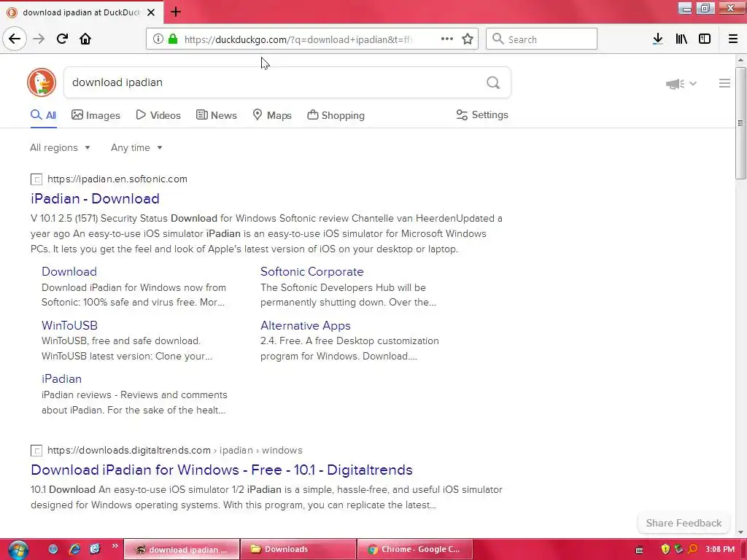Switch to the Videos tab

158,115
